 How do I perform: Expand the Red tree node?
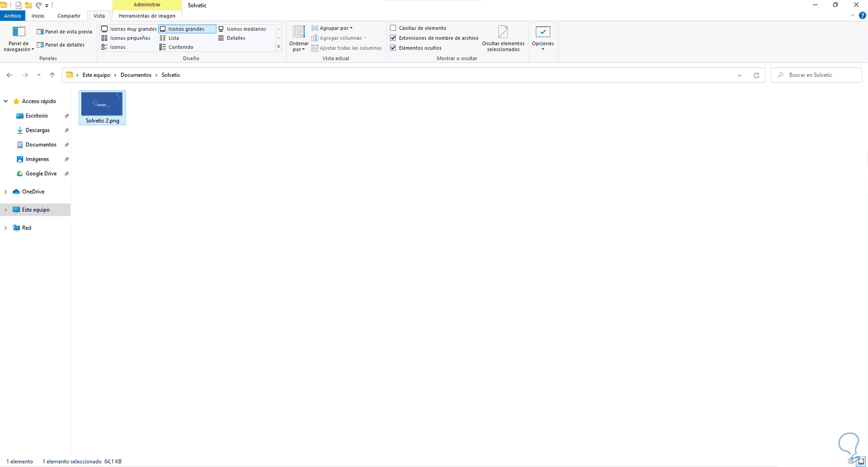pos(6,228)
